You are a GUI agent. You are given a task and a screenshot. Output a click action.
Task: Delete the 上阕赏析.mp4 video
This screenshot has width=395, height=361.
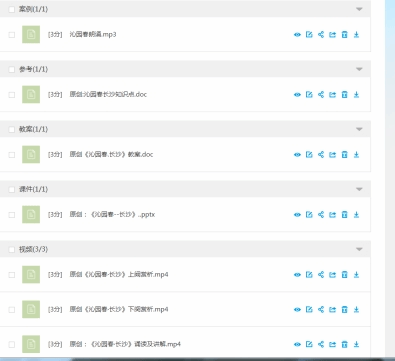pyautogui.click(x=344, y=275)
